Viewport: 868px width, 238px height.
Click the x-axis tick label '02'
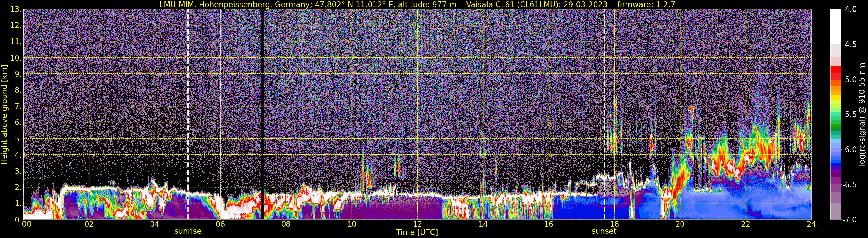tap(89, 224)
